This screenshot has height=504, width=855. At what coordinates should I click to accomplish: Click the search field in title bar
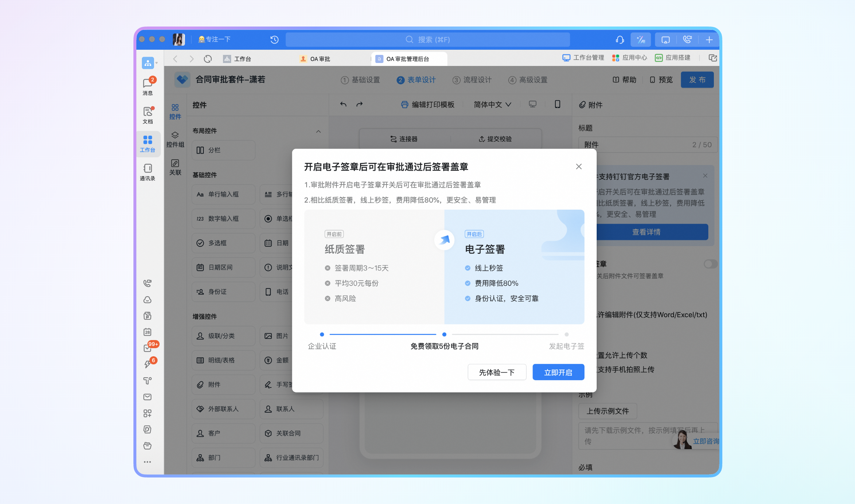(x=427, y=39)
